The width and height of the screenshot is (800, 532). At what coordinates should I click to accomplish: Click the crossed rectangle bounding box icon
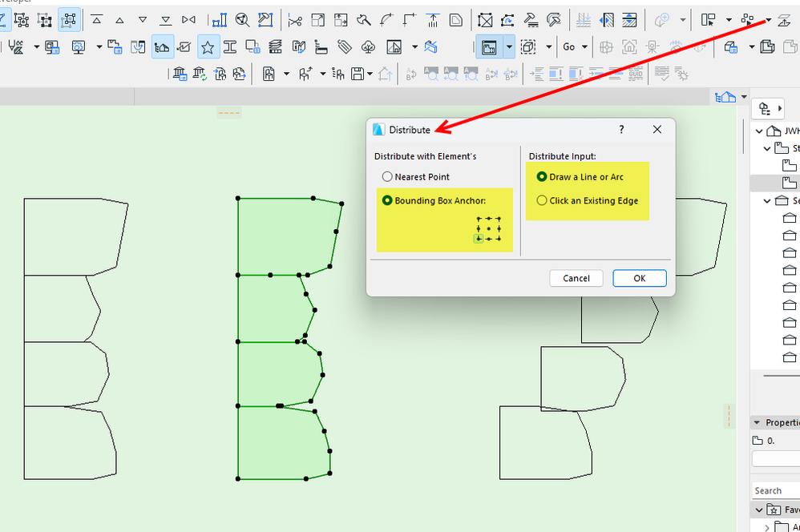tap(485, 20)
